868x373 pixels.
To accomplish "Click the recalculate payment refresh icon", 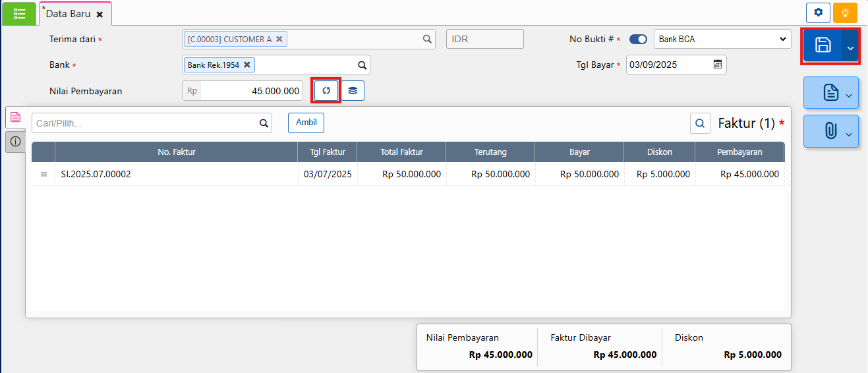I will tap(326, 91).
